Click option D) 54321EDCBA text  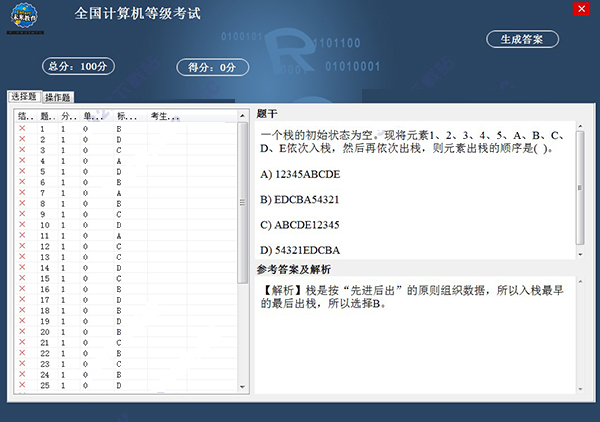(300, 250)
